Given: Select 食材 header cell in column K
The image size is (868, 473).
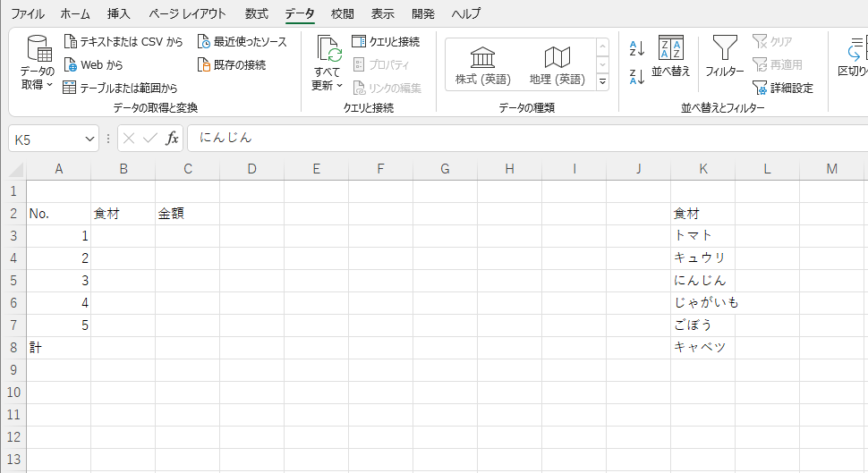Looking at the screenshot, I should (703, 214).
